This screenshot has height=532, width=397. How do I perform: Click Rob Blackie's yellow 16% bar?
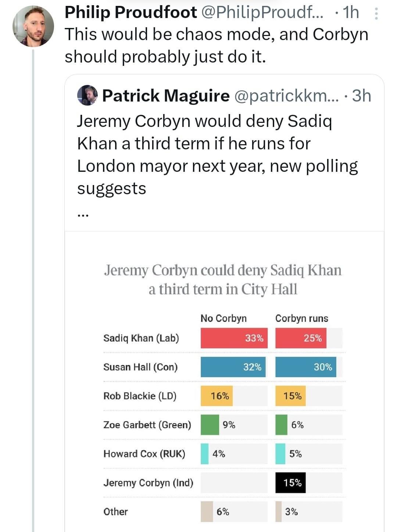pyautogui.click(x=217, y=396)
